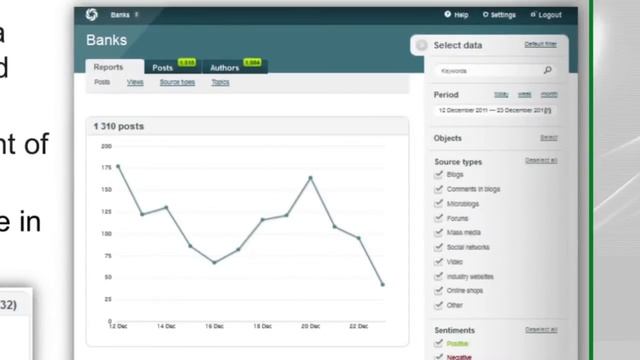Open the date range picker field

click(495, 110)
